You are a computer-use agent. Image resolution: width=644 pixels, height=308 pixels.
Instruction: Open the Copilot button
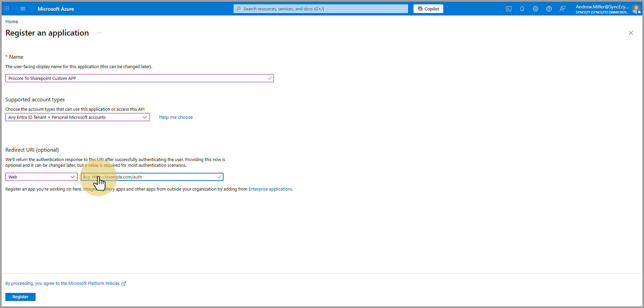point(428,9)
